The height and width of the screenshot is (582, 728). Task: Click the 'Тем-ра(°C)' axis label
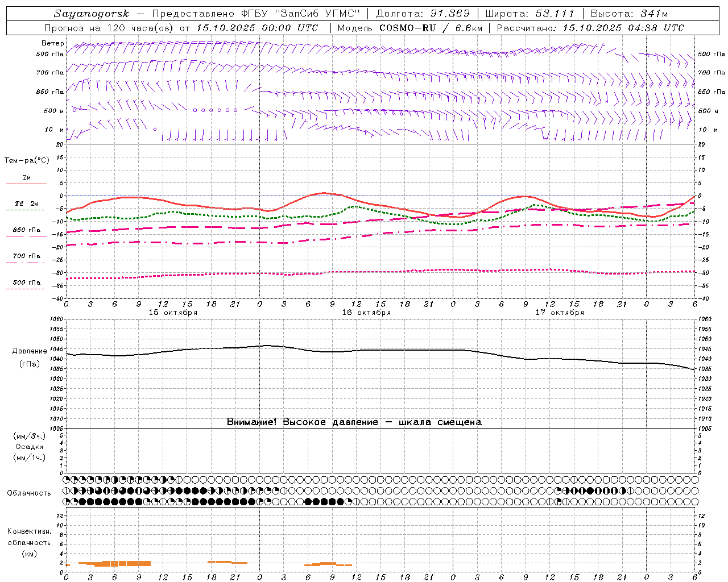coord(27,161)
